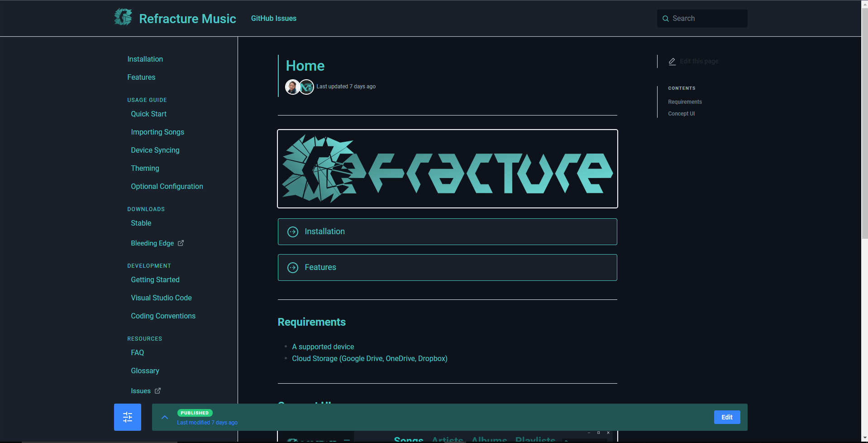Click the Refracture Music logo icon
Screen dimensions: 868x443
click(x=123, y=17)
